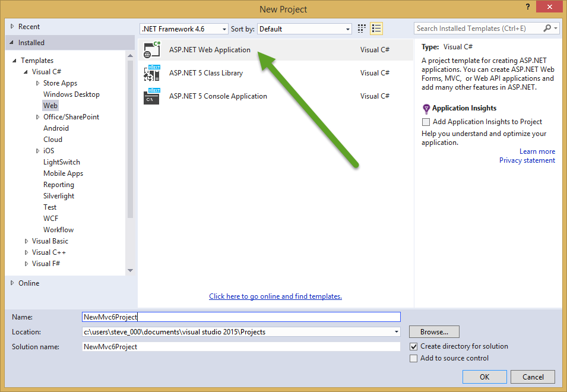This screenshot has width=567, height=392.
Task: Open the .NET Framework version dropdown
Action: pyautogui.click(x=184, y=29)
